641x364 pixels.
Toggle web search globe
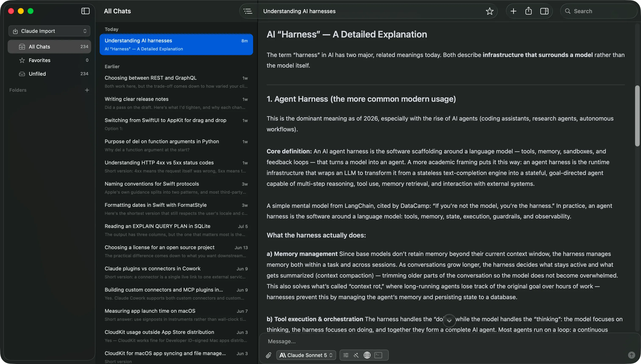pos(367,355)
